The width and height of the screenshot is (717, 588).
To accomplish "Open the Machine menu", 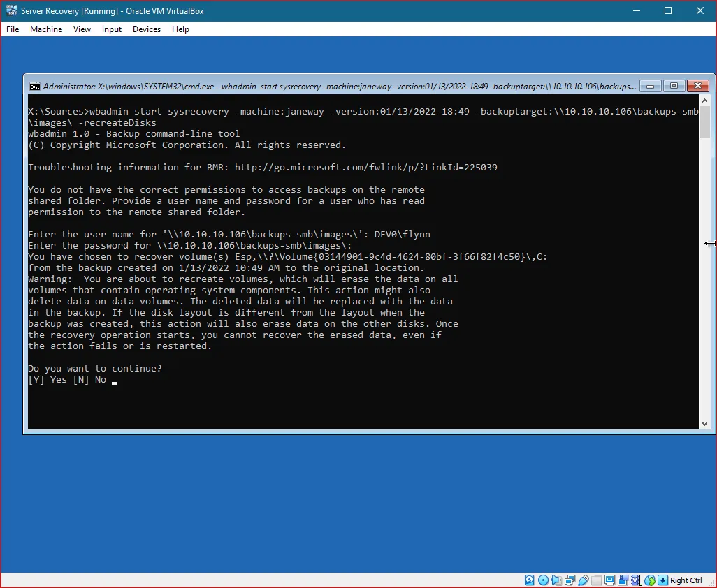I will click(46, 29).
